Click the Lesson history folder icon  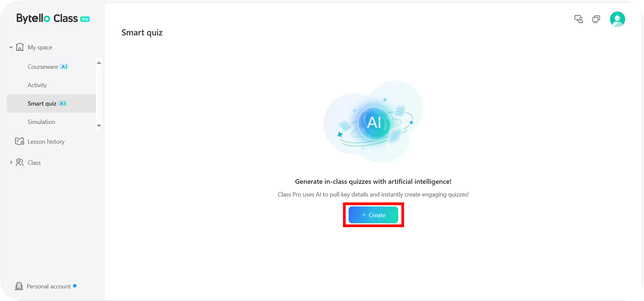[x=19, y=141]
